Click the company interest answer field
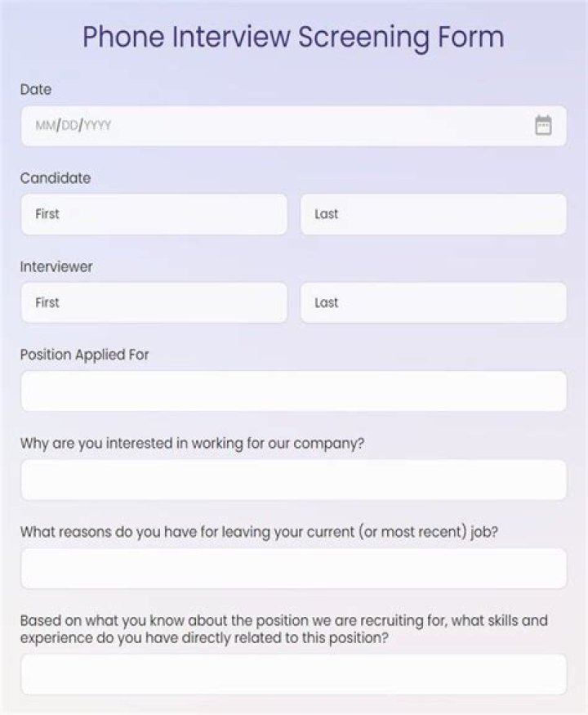The image size is (588, 715). pyautogui.click(x=294, y=480)
